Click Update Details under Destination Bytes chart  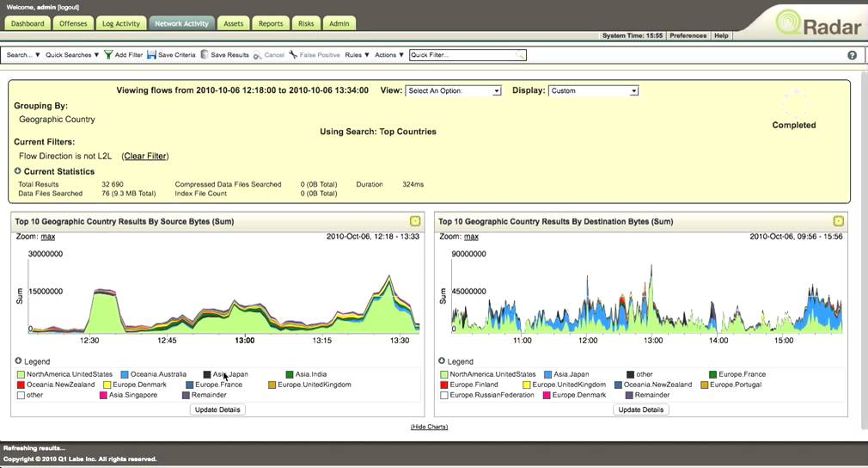coord(640,409)
